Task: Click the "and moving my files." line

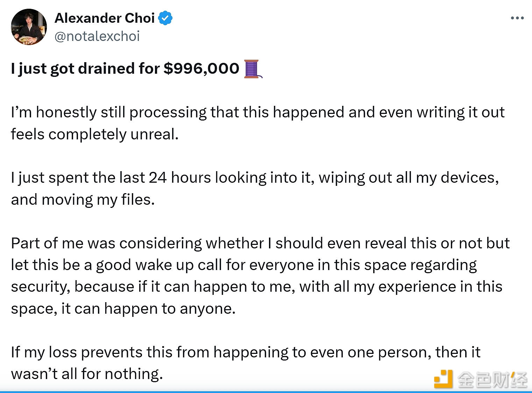Action: tap(83, 200)
